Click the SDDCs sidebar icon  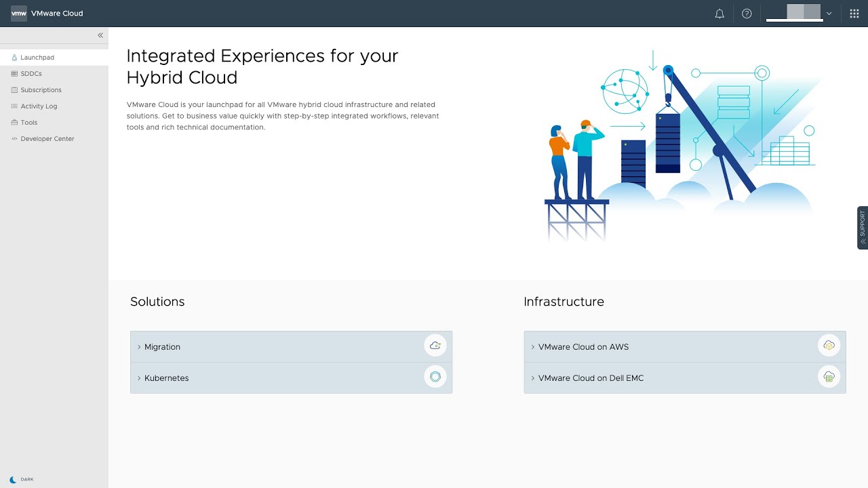point(14,74)
